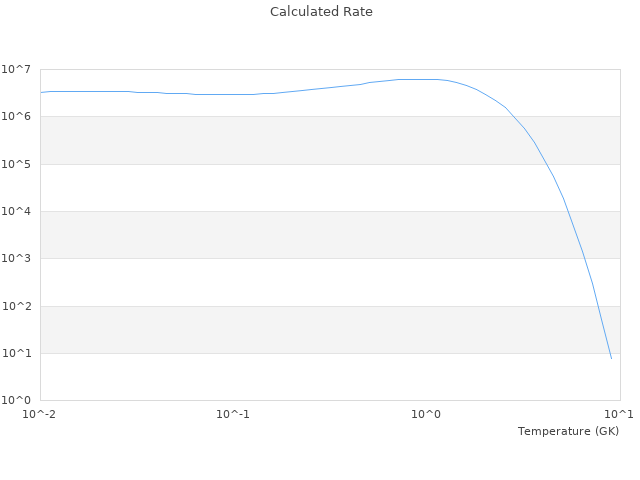
Task: Click the 10^-2 x-axis tick label
Action: [x=40, y=414]
